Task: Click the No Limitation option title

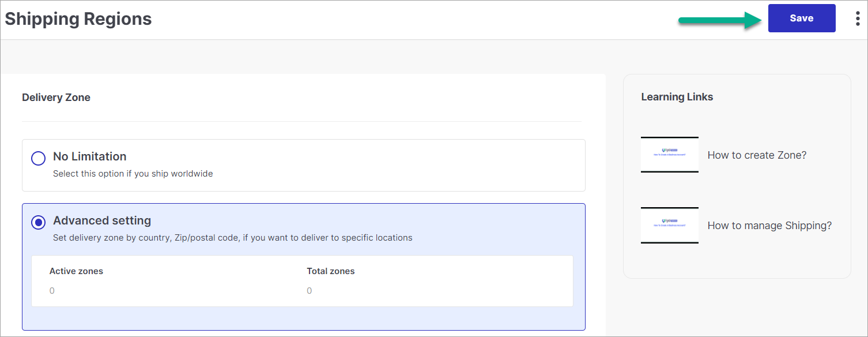Action: point(90,156)
